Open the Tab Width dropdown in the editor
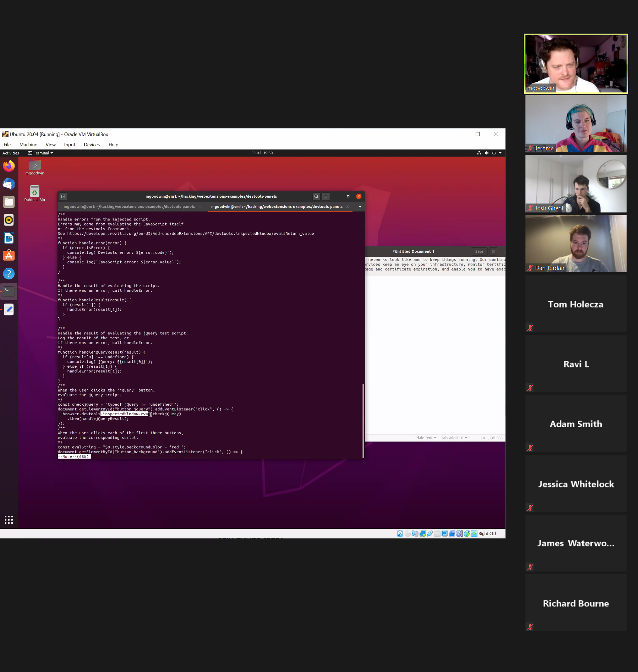This screenshot has width=638, height=672. pyautogui.click(x=454, y=438)
